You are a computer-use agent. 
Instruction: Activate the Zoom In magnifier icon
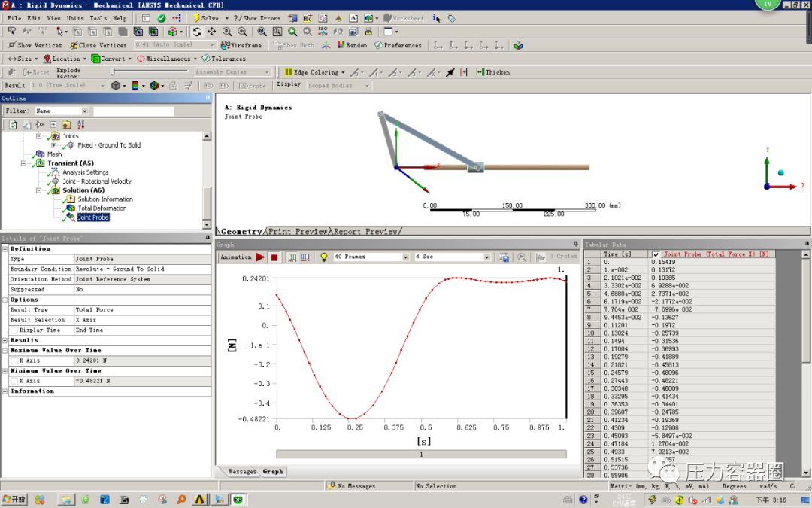click(x=242, y=32)
